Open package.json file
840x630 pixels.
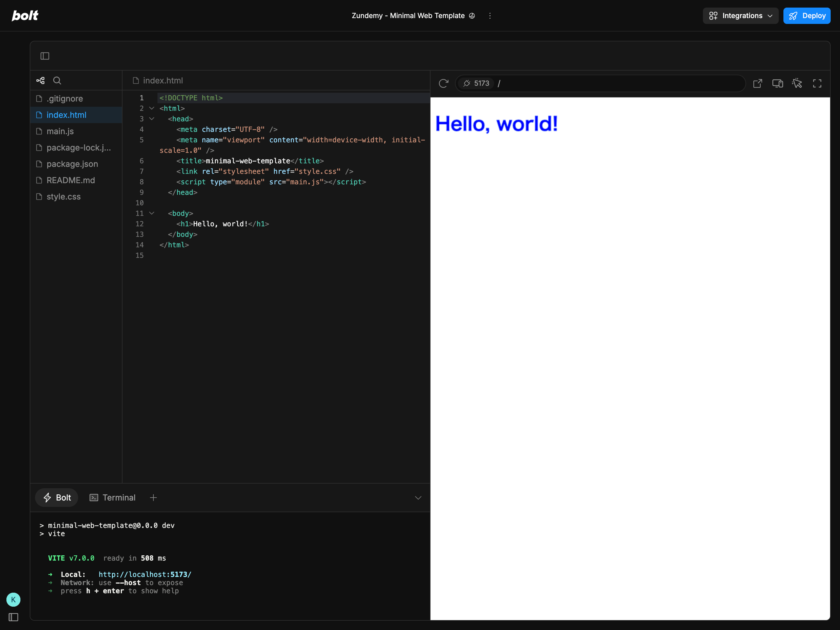[x=76, y=164]
